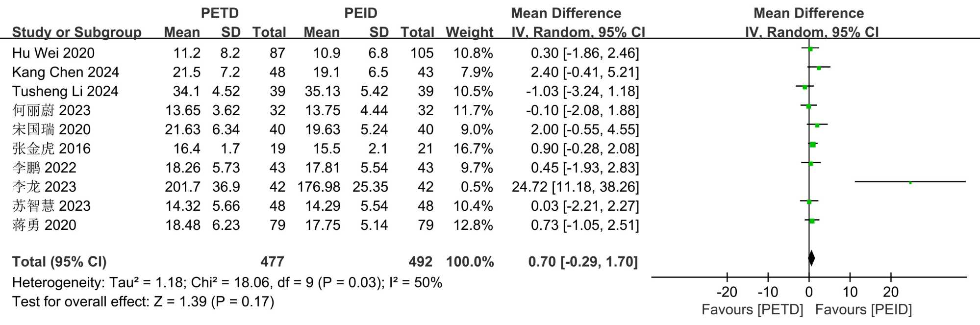The height and width of the screenshot is (325, 980).
Task: Click the axis tick label -20
Action: 727,292
